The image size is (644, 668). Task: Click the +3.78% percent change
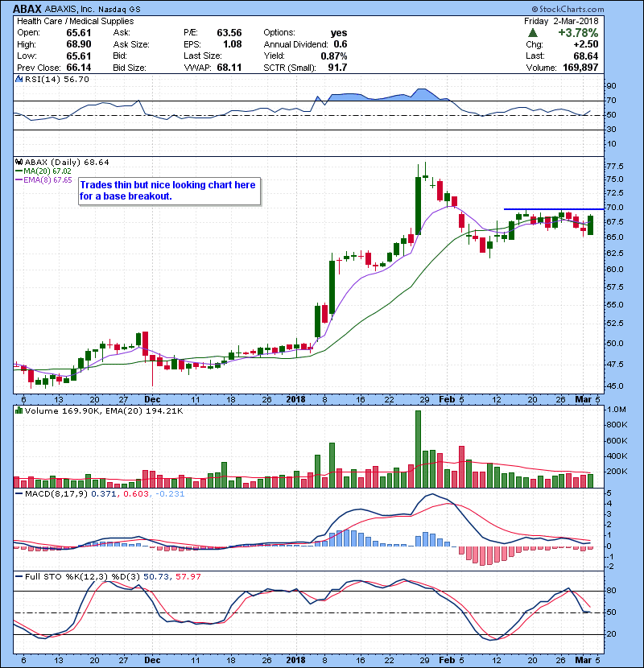pos(578,33)
